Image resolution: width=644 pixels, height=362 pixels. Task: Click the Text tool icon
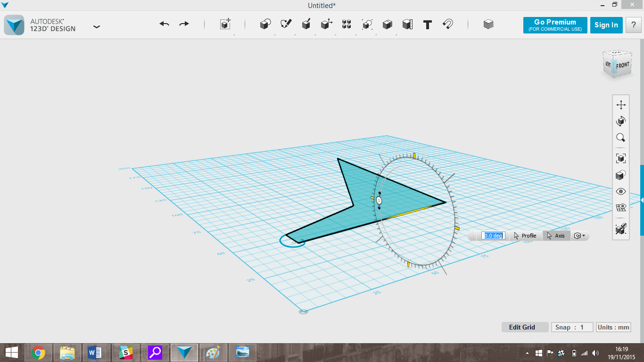[428, 25]
